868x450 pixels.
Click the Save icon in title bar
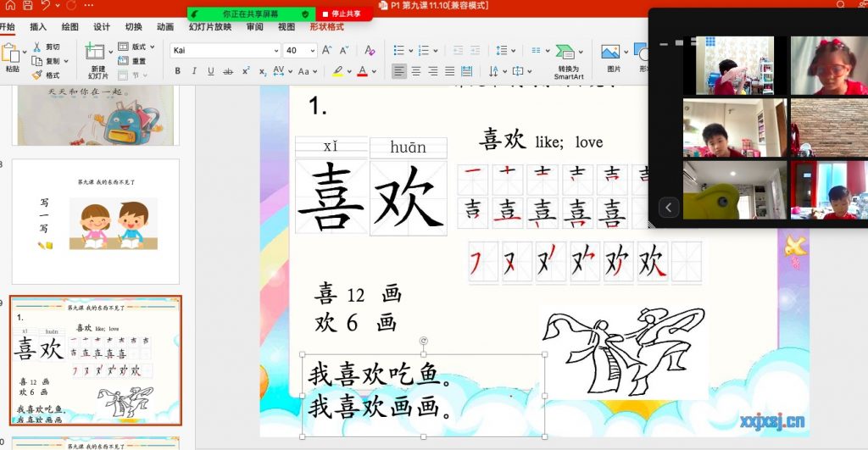click(x=27, y=6)
